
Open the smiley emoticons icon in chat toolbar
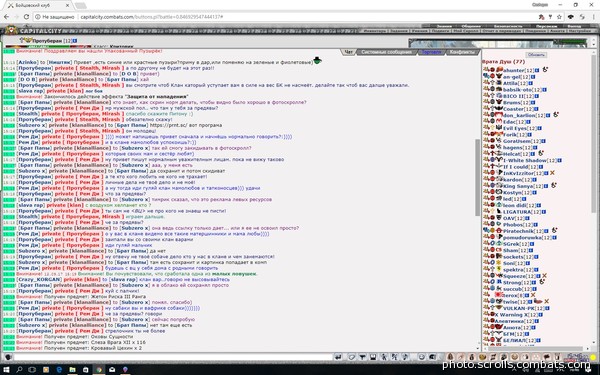(422, 357)
